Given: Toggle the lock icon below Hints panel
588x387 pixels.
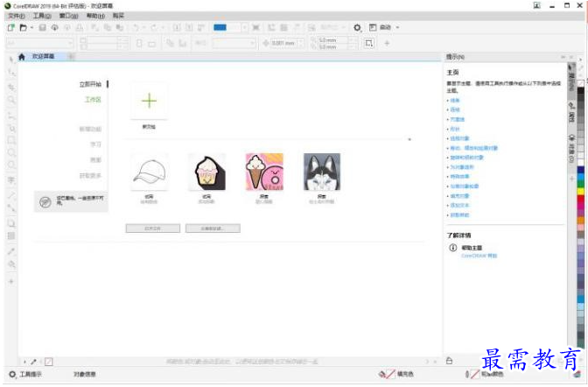Looking at the screenshot, I should point(449,361).
